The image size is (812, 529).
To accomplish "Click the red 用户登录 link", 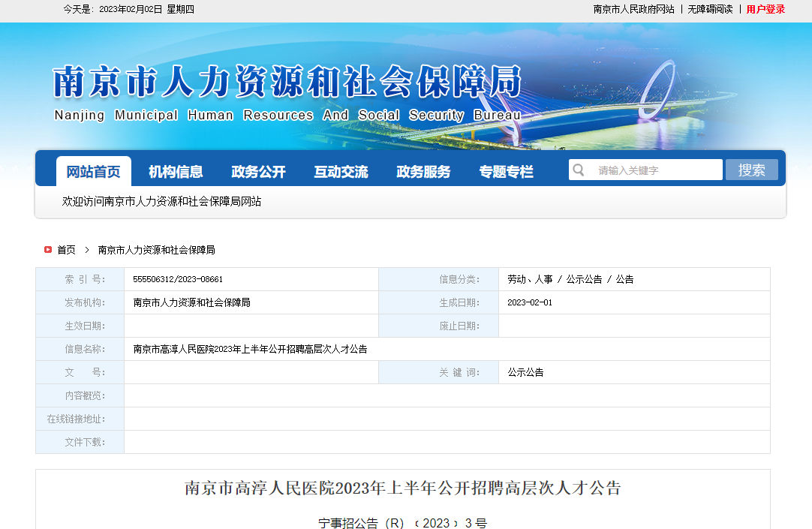I will 765,9.
